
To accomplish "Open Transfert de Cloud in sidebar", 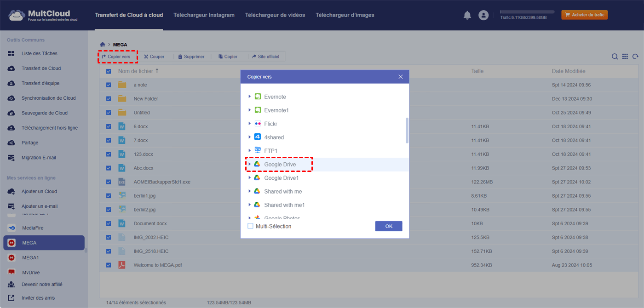I will point(41,68).
